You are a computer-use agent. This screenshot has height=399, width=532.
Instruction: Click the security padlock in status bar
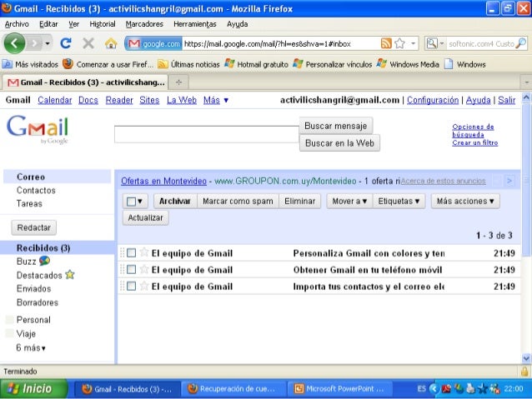[524, 372]
